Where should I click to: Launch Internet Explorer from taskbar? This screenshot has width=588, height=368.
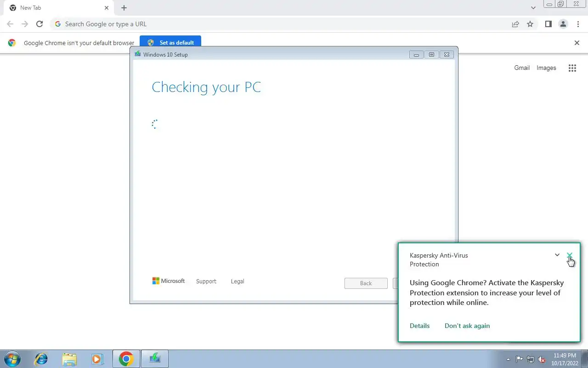tap(41, 359)
